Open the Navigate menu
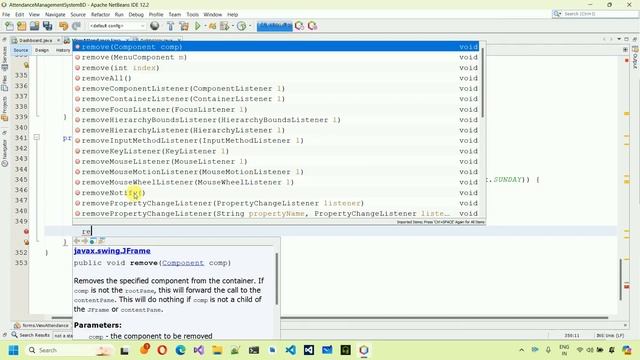640x360 pixels. (x=55, y=14)
